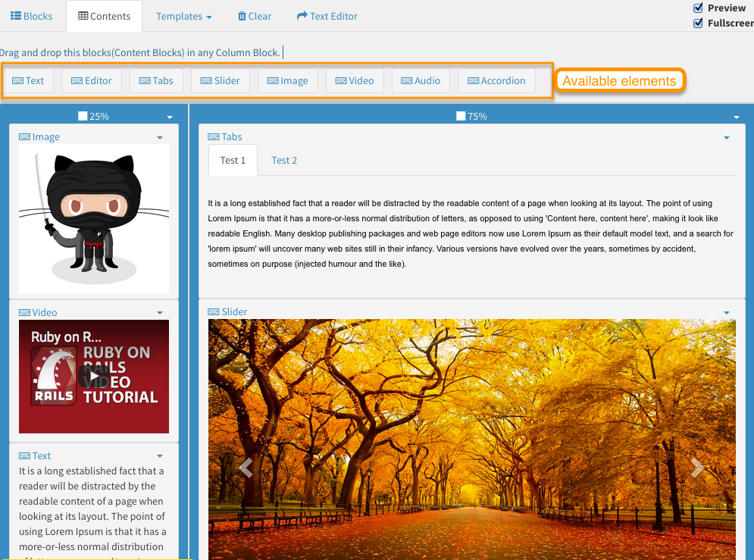Viewport: 754px width, 560px height.
Task: Open the Slider block dropdown caret
Action: [727, 313]
